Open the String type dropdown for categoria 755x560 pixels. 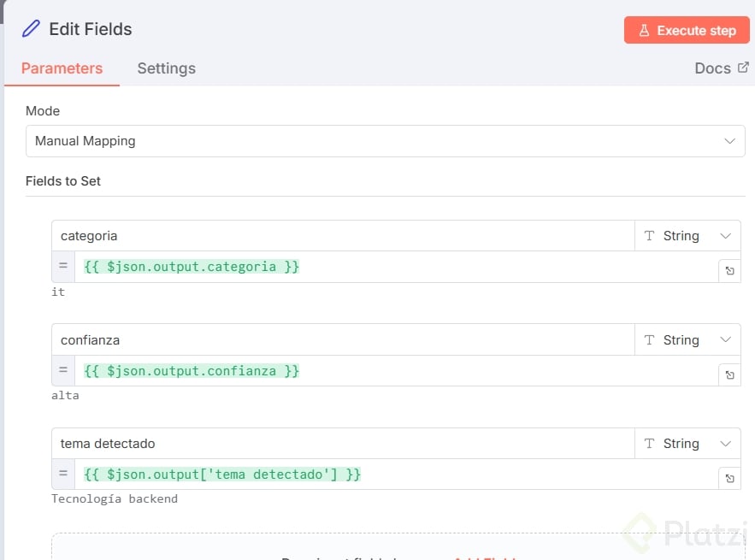point(687,236)
